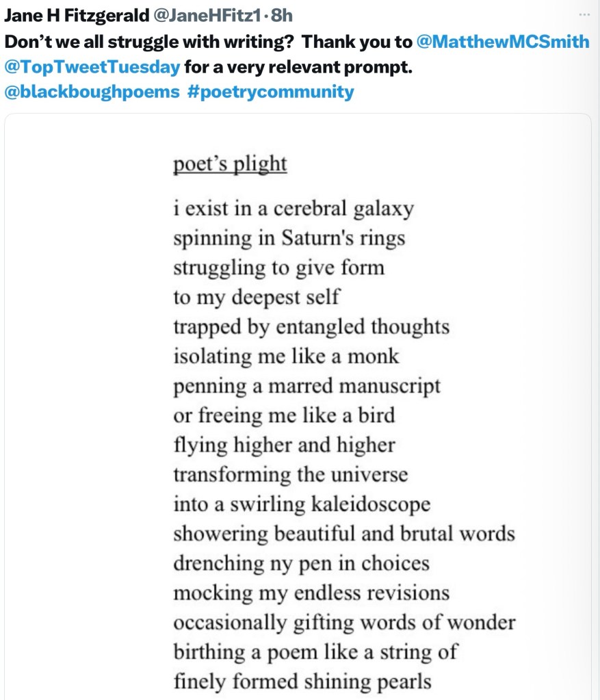
Task: Click the line "drenching ny pen in choices"
Action: [301, 563]
